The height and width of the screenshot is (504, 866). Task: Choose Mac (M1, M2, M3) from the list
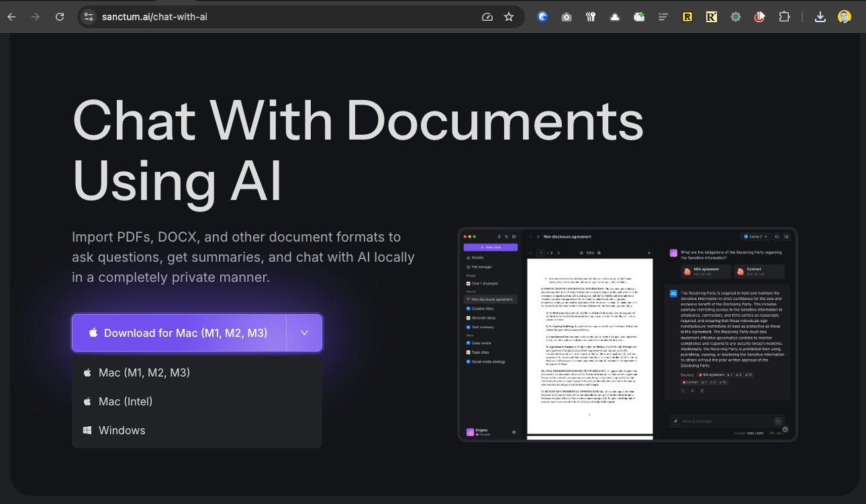click(x=197, y=372)
